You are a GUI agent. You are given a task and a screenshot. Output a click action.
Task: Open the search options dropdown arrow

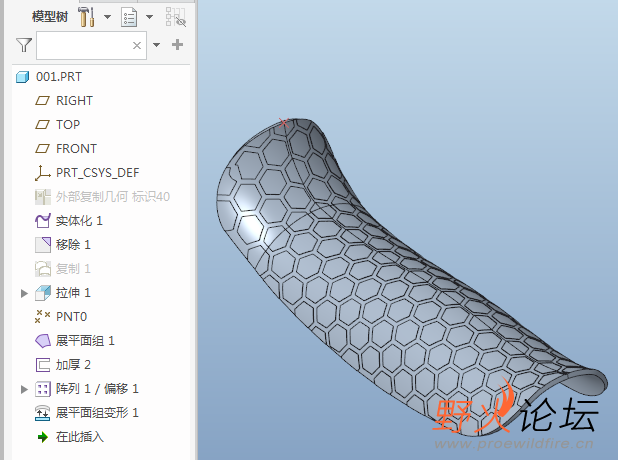click(x=156, y=45)
